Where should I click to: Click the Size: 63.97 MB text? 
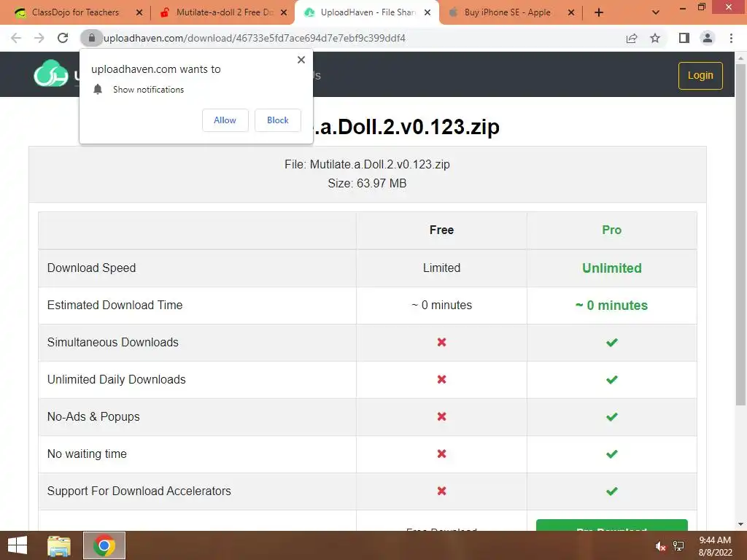coord(367,183)
